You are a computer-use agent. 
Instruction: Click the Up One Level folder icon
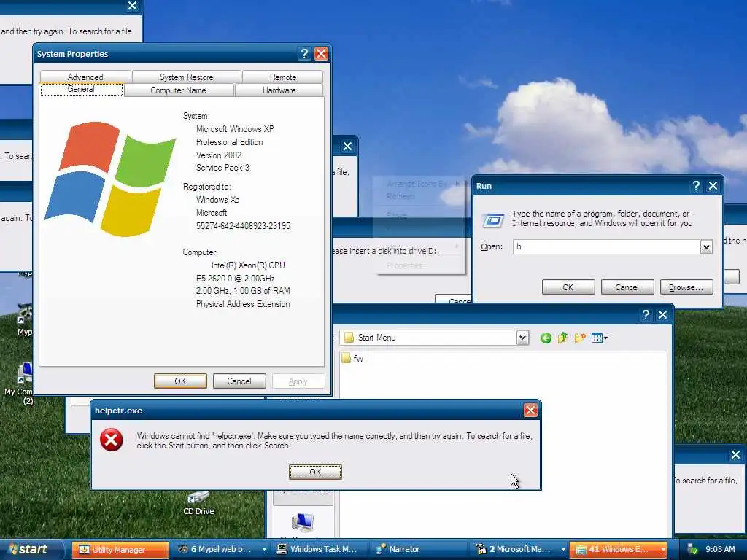[x=562, y=338]
